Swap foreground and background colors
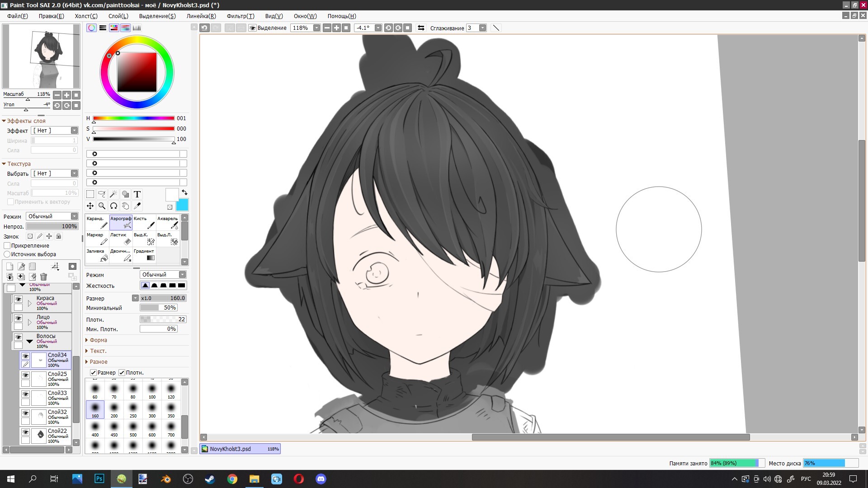The image size is (868, 488). [x=184, y=192]
